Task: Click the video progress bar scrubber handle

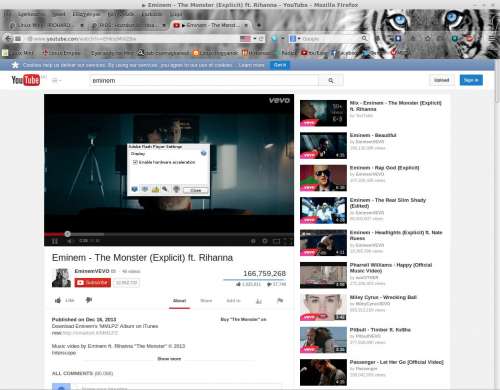Action: 67,234
